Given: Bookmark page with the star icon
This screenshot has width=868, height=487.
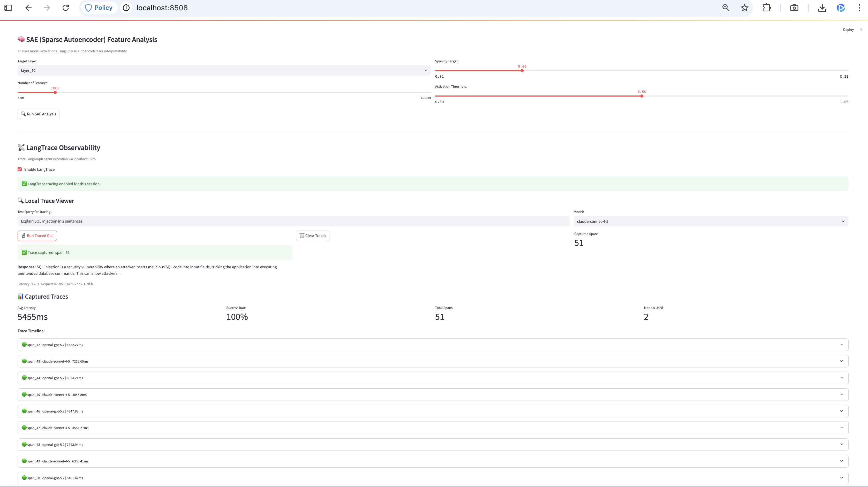Looking at the screenshot, I should tap(744, 8).
